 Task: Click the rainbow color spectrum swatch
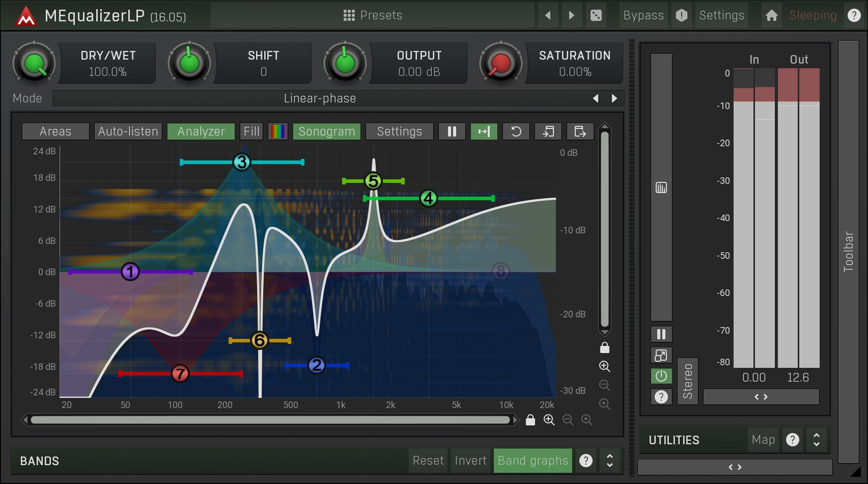(278, 131)
